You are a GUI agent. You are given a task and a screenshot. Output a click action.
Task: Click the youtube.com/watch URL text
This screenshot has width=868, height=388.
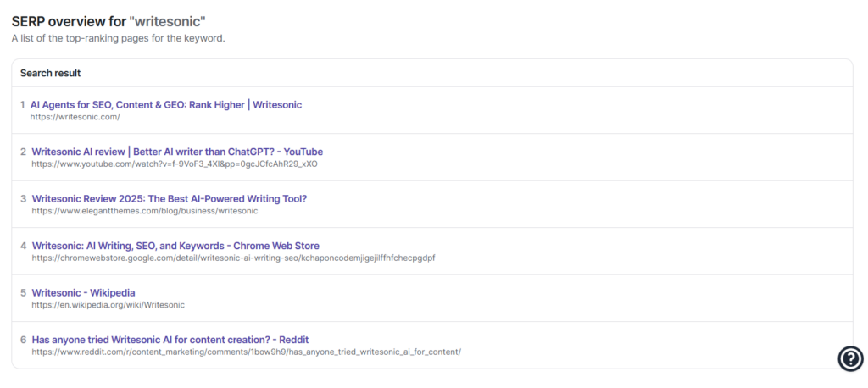[175, 164]
